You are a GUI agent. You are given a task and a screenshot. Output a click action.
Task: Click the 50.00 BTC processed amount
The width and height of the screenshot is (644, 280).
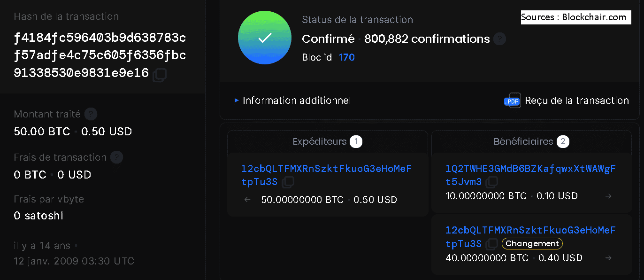pos(42,132)
